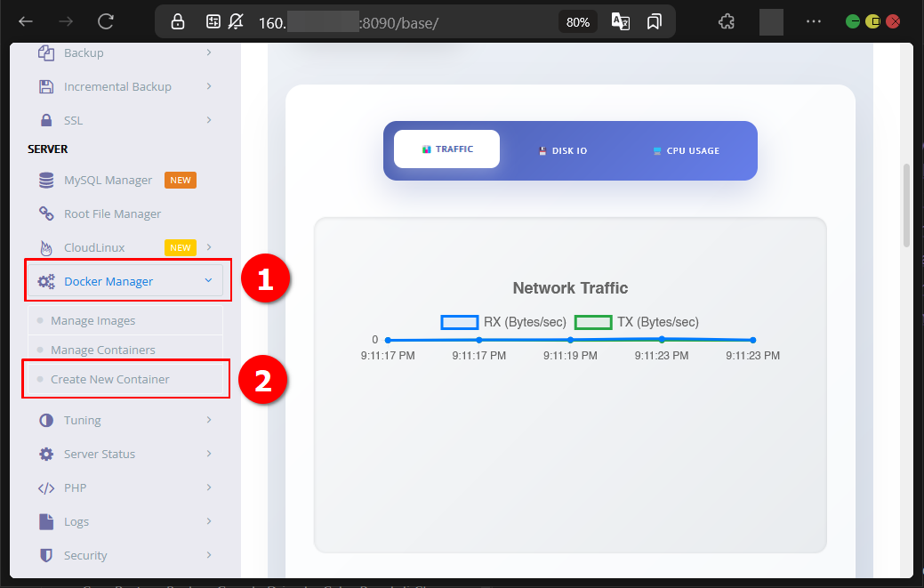Open MySQL Manager menu item
This screenshot has width=924, height=588.
tap(108, 181)
